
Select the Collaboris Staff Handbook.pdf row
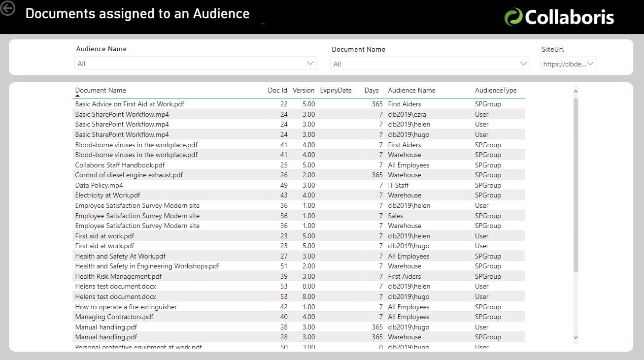(197, 165)
